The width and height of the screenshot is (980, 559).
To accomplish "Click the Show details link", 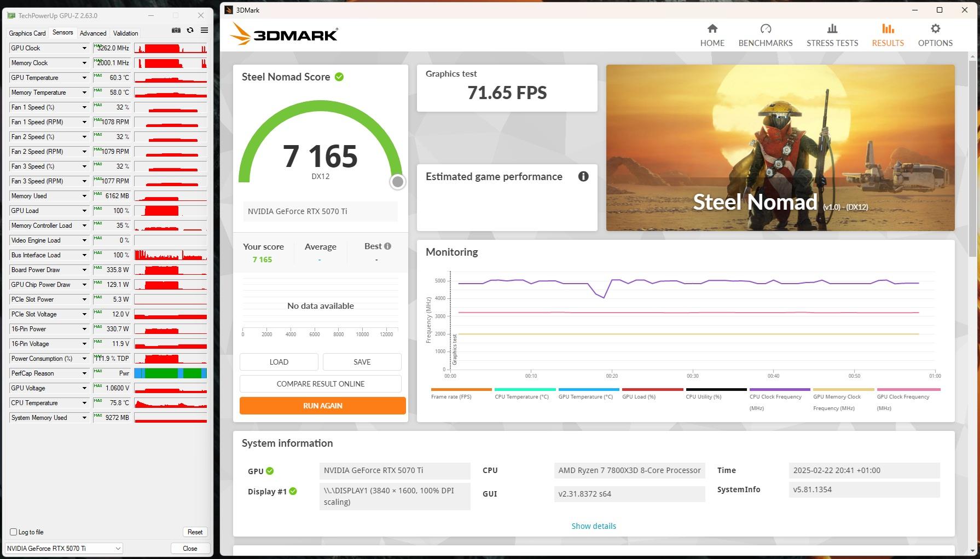I will 594,526.
